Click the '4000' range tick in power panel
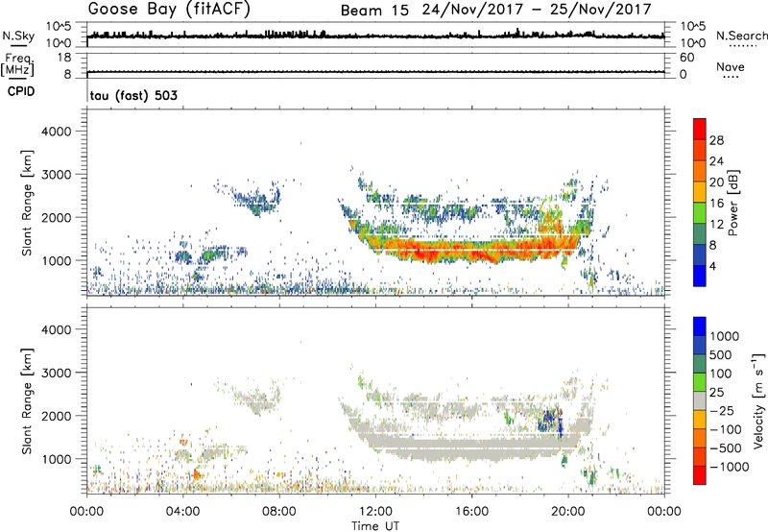The image size is (768, 532). tap(57, 132)
